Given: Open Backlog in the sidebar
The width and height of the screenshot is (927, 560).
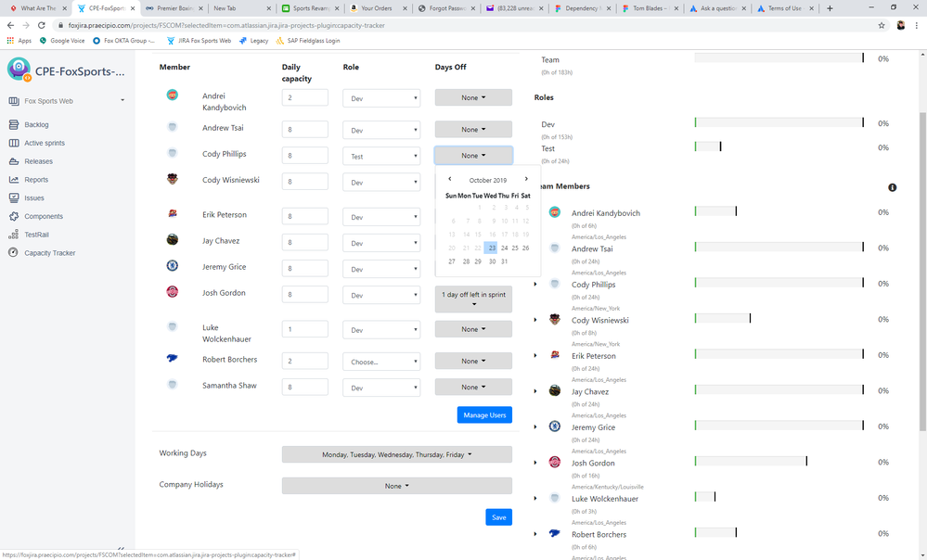Looking at the screenshot, I should tap(36, 124).
